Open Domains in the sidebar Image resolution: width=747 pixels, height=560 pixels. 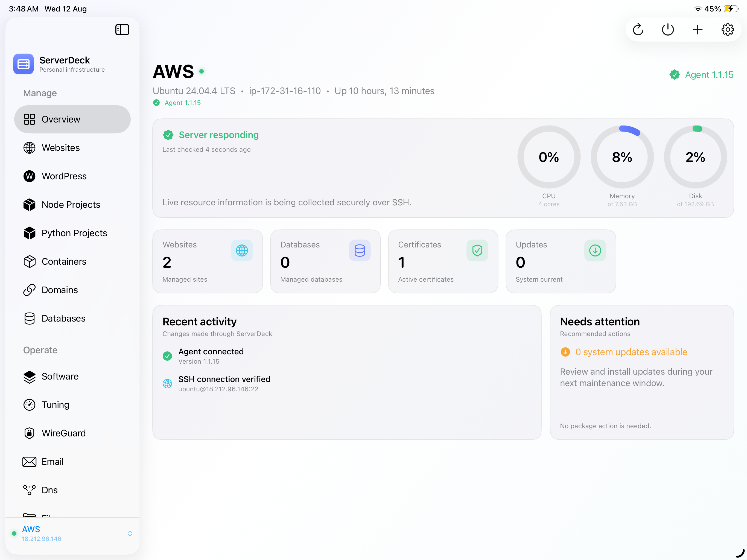[72, 290]
